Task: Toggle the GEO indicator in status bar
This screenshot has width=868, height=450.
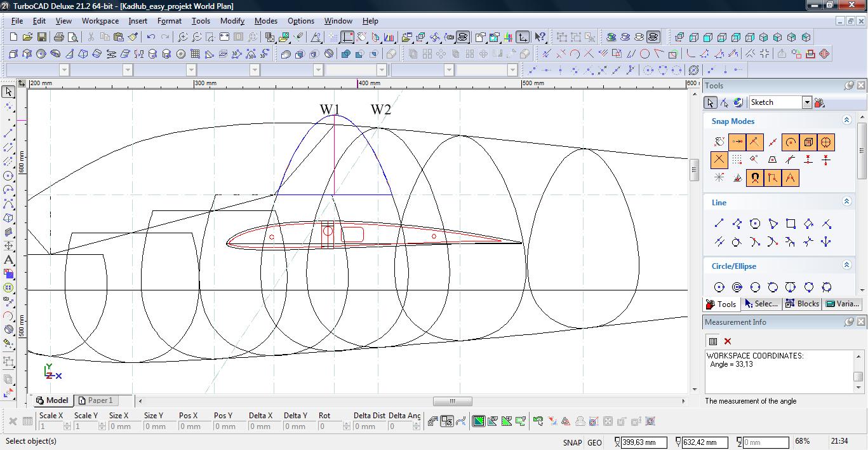Action: tap(594, 442)
